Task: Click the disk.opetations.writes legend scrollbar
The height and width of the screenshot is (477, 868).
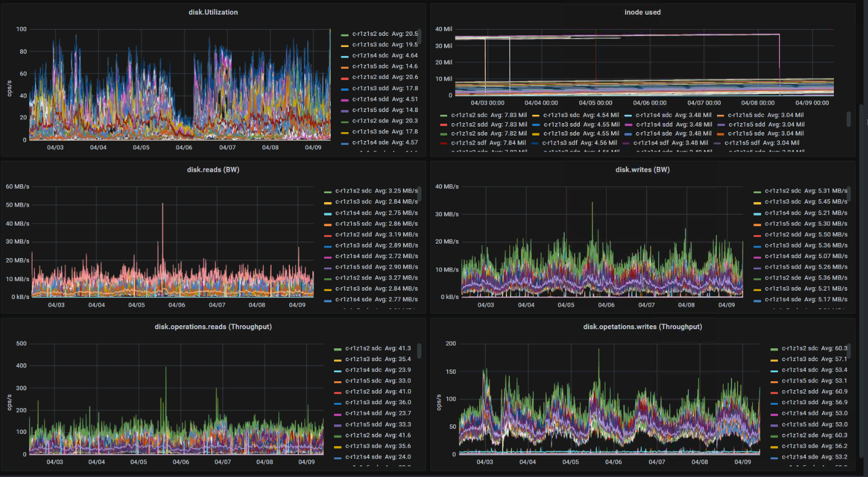Action: click(848, 351)
